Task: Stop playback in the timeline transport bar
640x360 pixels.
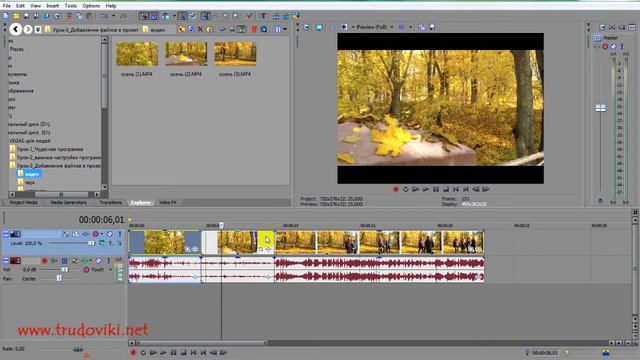Action: 183,353
